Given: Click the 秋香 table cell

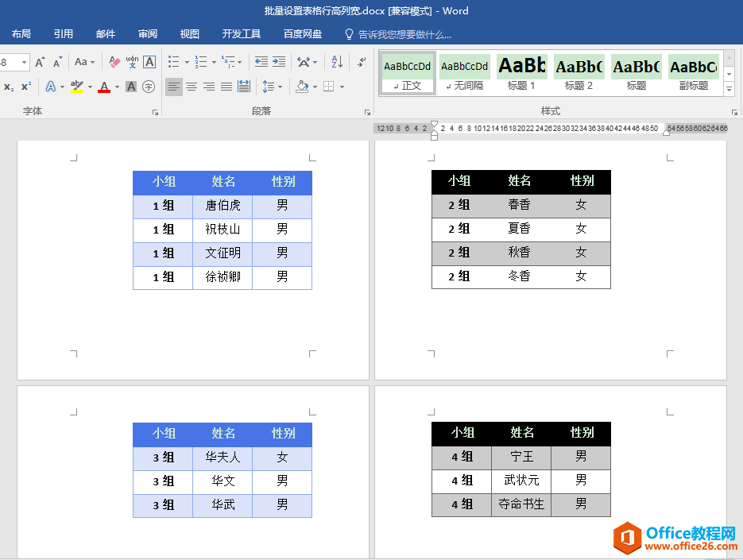Looking at the screenshot, I should pos(519,253).
